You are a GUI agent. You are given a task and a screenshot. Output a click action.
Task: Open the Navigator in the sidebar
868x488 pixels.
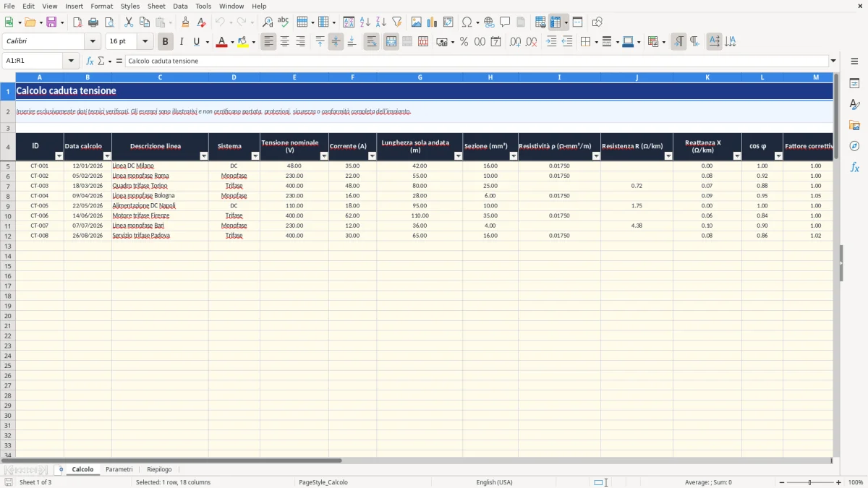(854, 146)
